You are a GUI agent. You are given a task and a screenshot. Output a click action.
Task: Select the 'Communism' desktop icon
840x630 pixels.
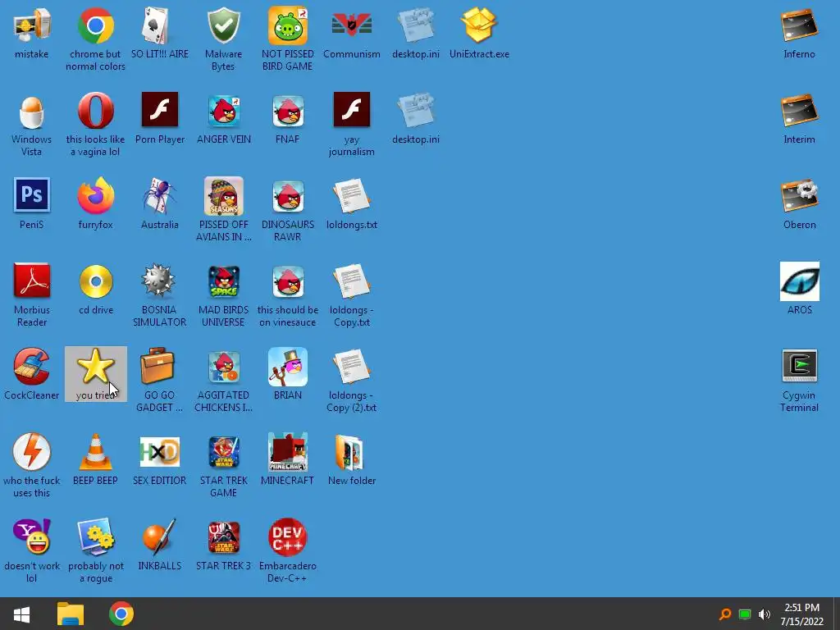pos(351,25)
